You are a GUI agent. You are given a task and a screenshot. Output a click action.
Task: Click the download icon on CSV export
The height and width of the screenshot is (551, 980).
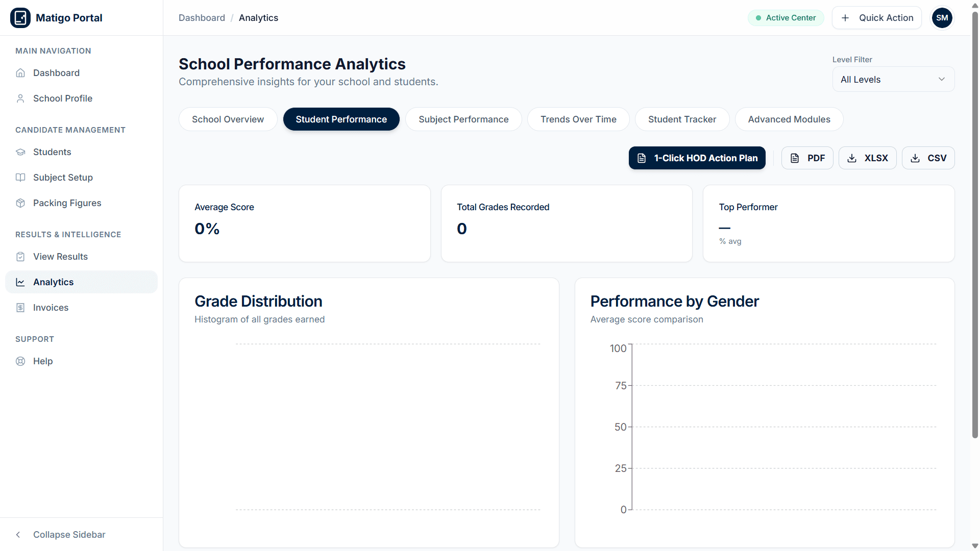[915, 158]
